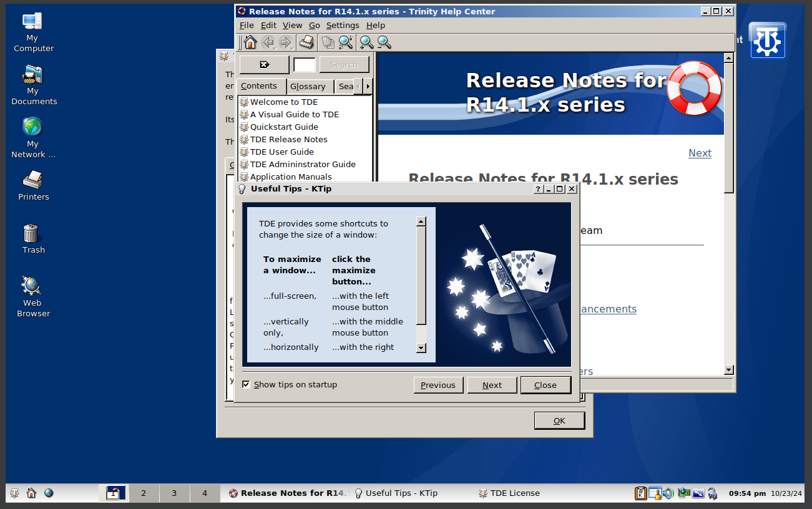Click the sidebar search input field
The image size is (812, 509).
point(305,65)
